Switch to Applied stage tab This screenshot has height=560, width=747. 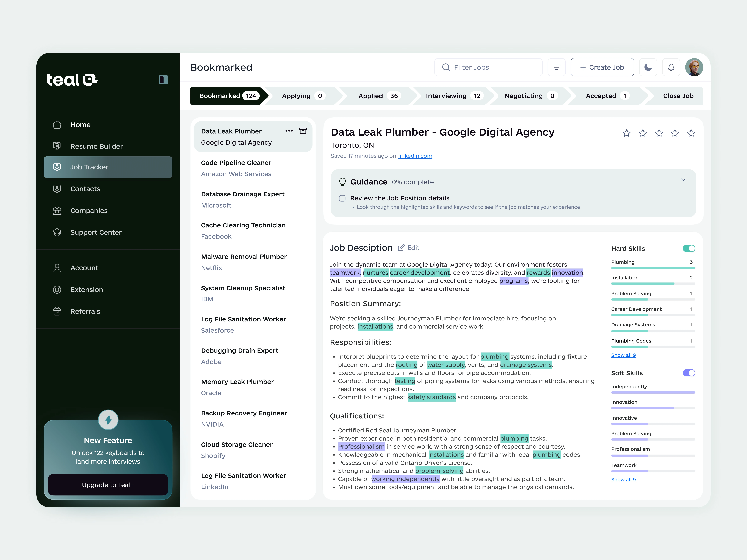(378, 96)
